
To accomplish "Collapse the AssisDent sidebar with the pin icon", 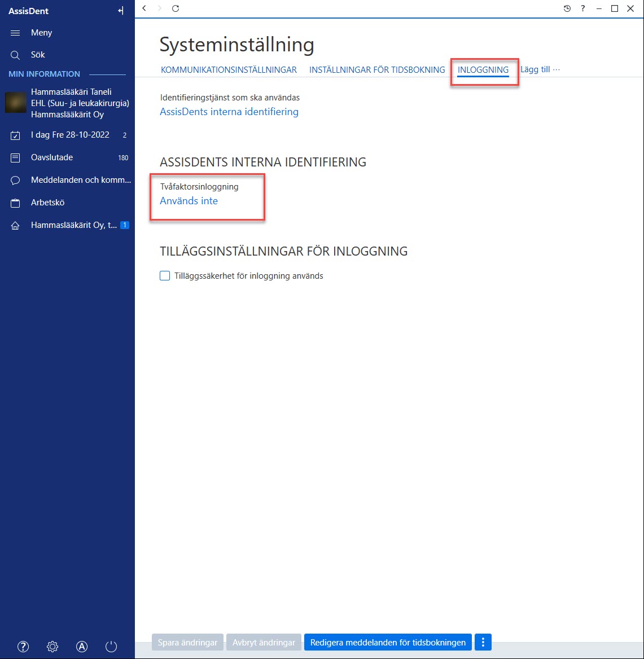I will pos(121,11).
